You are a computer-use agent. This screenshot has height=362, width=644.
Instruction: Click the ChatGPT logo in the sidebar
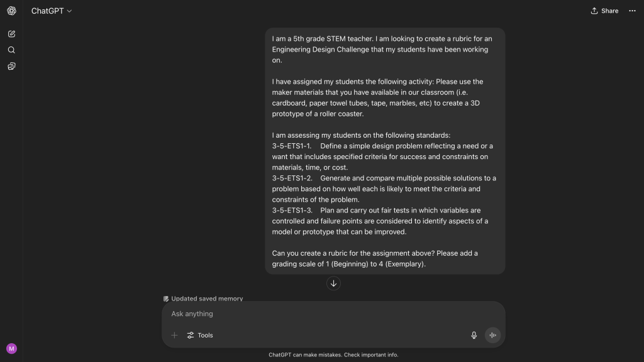(11, 11)
